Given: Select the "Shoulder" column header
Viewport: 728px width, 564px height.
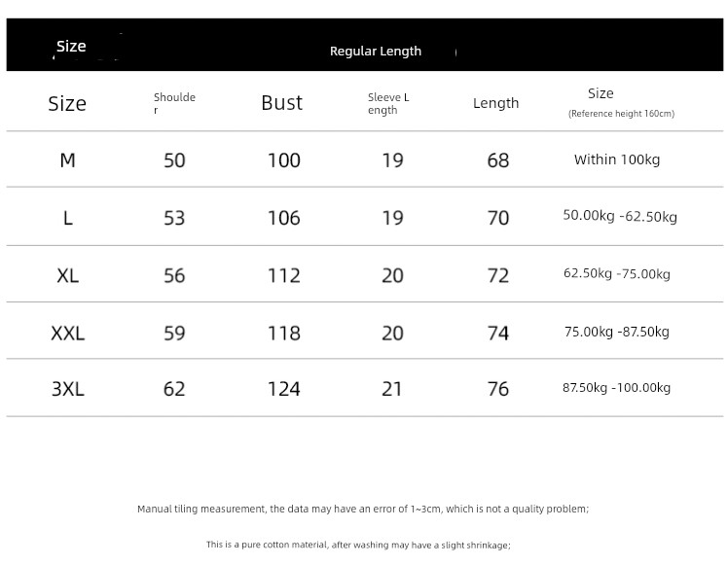Looking at the screenshot, I should click(174, 103).
